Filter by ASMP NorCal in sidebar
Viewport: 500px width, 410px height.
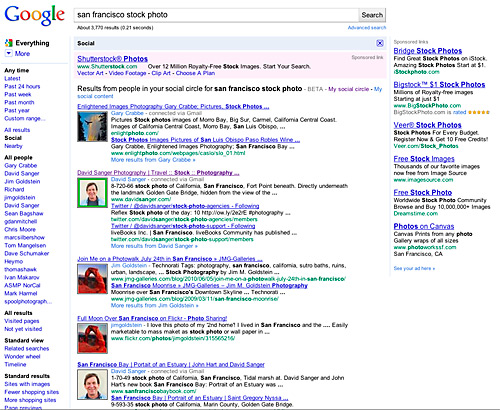pos(22,285)
